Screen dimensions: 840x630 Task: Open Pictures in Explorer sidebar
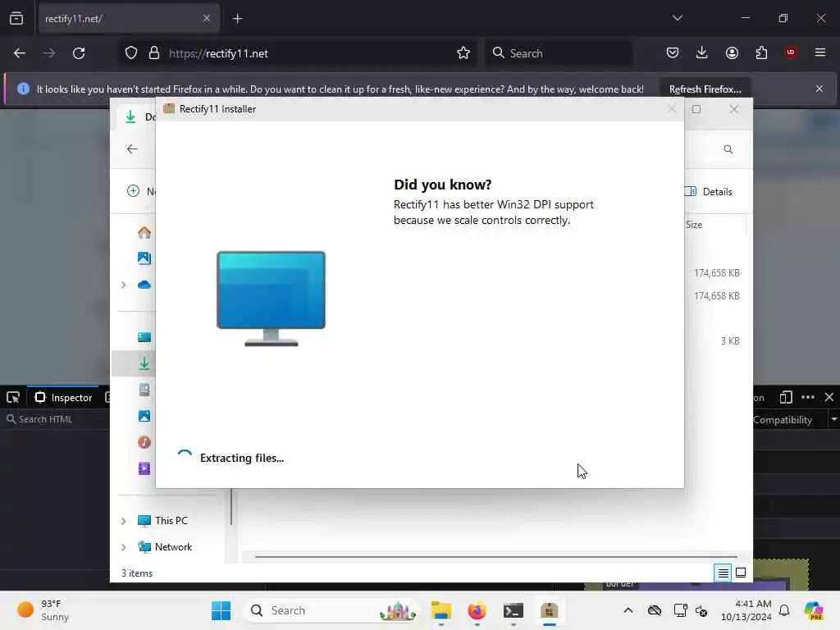click(x=144, y=416)
